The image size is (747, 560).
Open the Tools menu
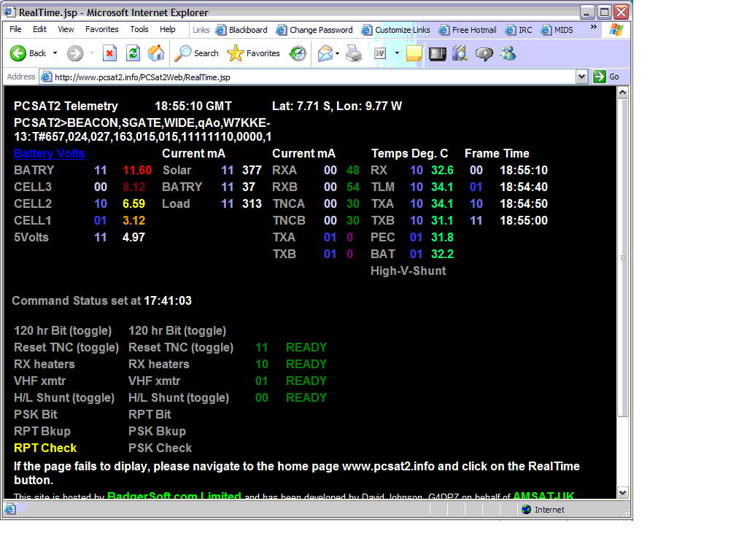click(x=139, y=30)
